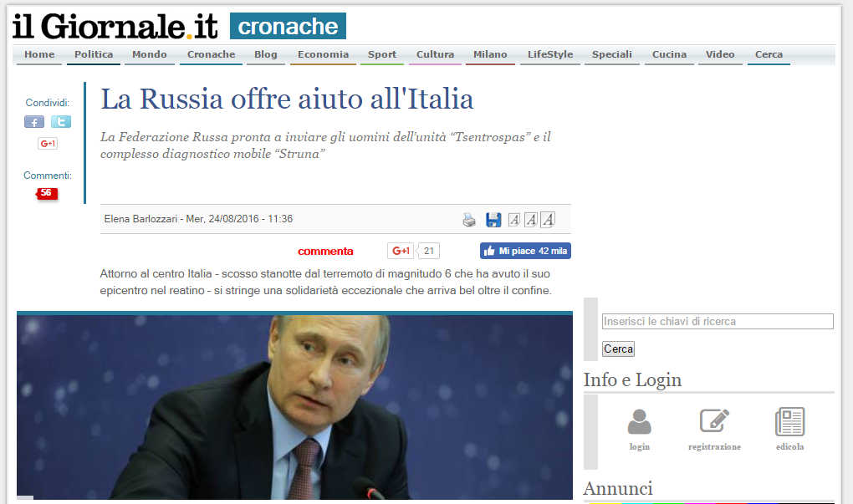Click the Cerca search button
Image resolution: width=853 pixels, height=504 pixels.
click(618, 349)
